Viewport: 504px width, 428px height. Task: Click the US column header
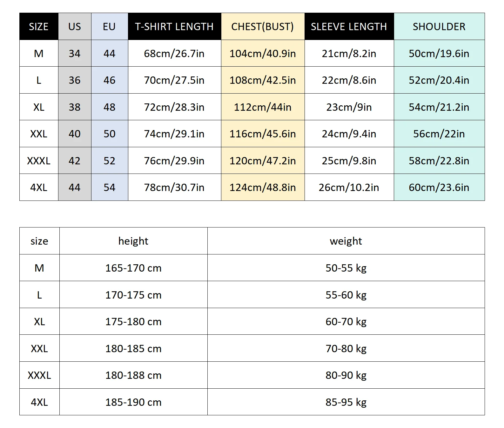tap(75, 27)
